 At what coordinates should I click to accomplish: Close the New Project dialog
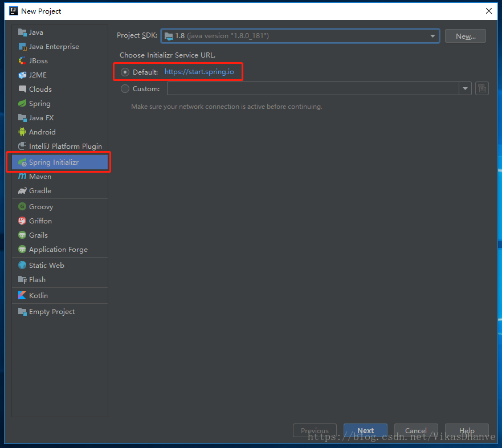coord(488,11)
